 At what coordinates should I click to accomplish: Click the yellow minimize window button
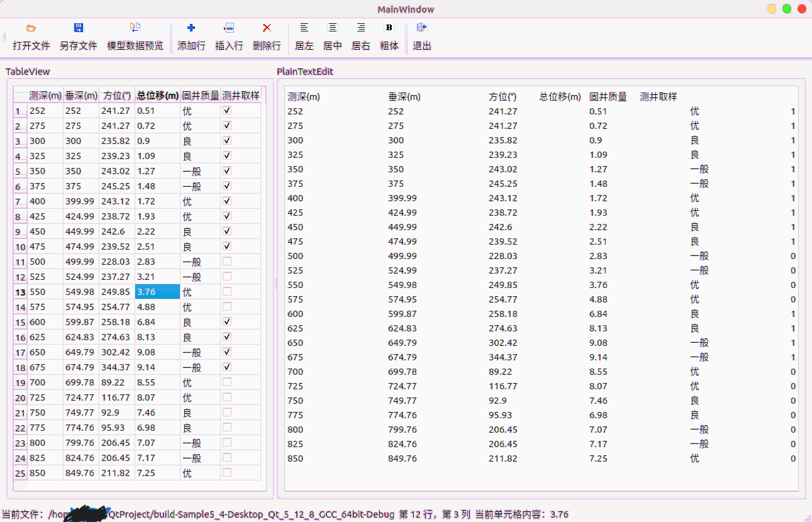tap(772, 9)
